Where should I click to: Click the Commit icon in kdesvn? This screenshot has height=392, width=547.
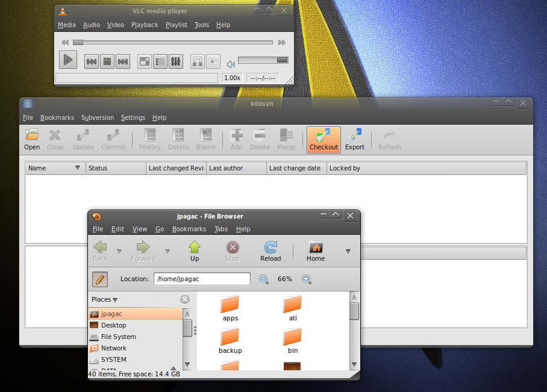coord(113,140)
